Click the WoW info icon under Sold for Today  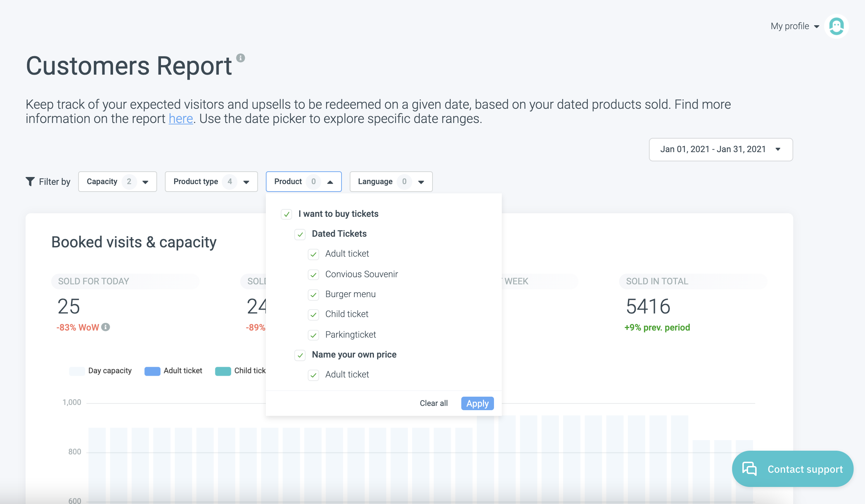pos(106,327)
